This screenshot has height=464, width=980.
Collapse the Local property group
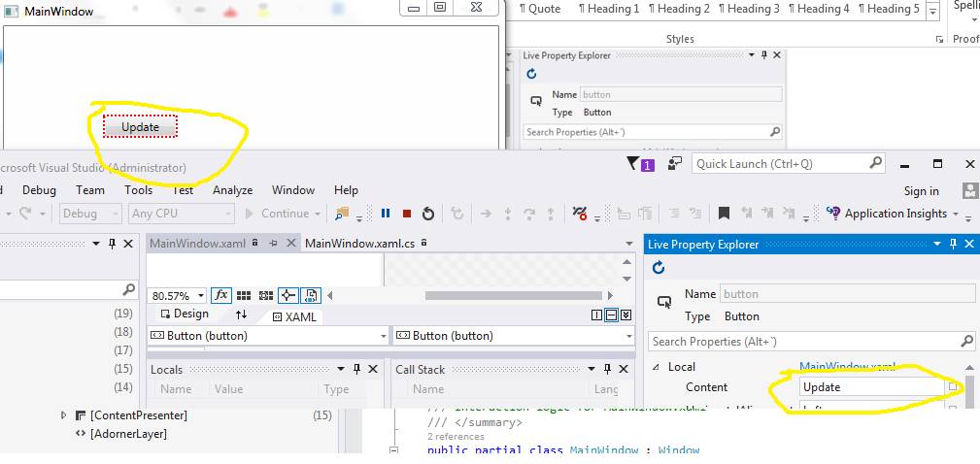[656, 367]
